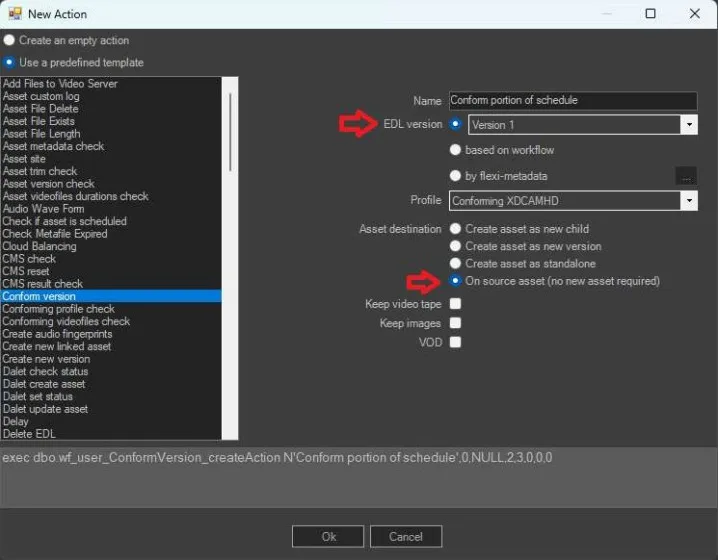Click the New Action window icon

click(x=13, y=14)
